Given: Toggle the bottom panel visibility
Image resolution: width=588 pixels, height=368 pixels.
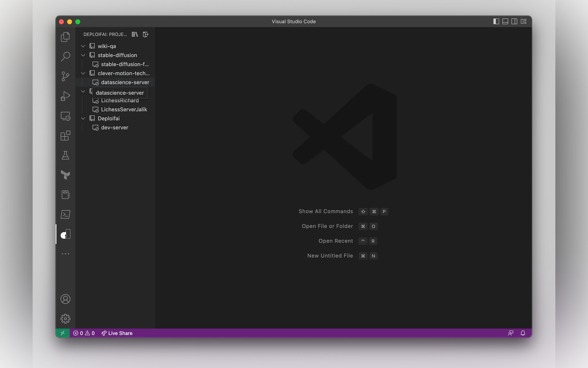Looking at the screenshot, I should [x=505, y=21].
